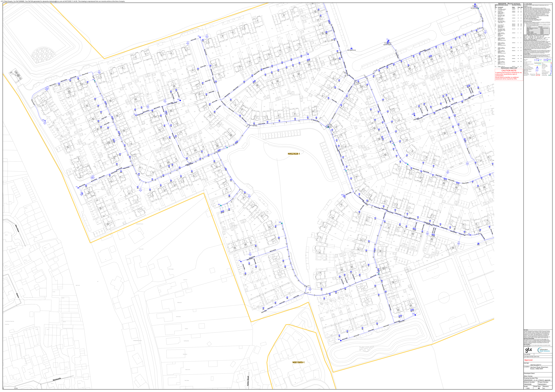Select the Non Return Valve legend icon
The width and height of the screenshot is (555, 392).
[x=551, y=65]
